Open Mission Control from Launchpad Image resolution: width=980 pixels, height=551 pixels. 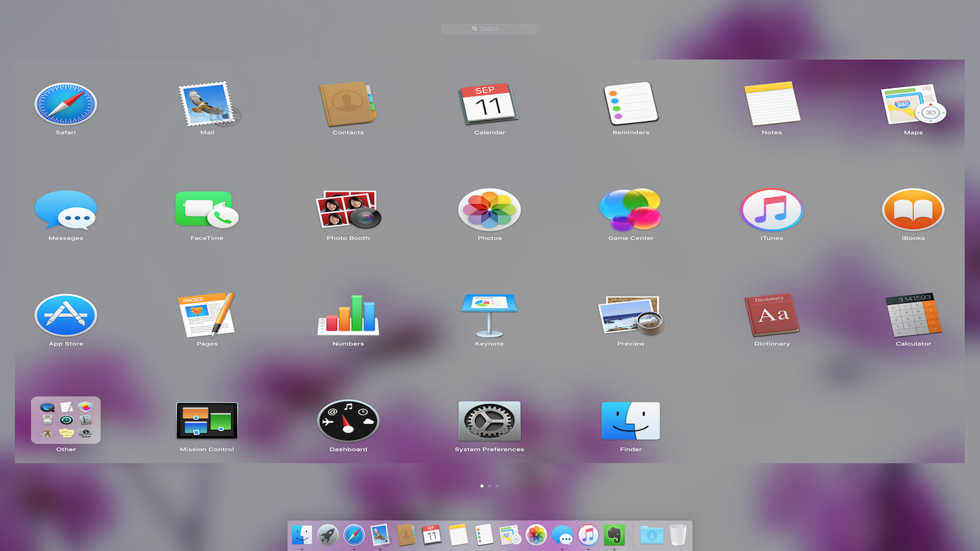[207, 421]
